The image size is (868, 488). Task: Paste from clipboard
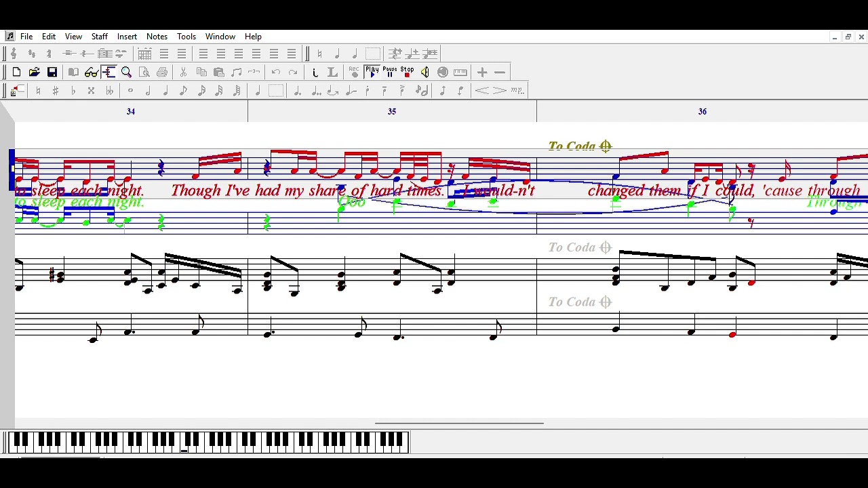coord(219,72)
